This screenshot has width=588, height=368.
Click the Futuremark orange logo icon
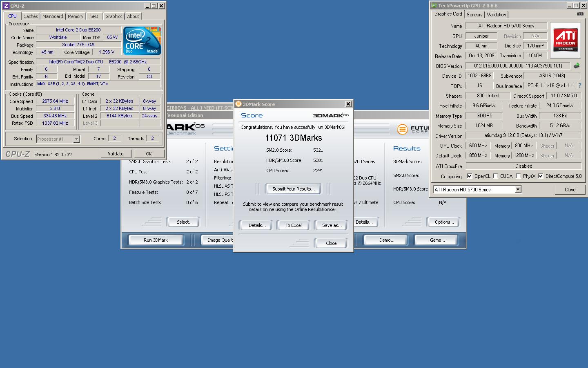point(402,129)
